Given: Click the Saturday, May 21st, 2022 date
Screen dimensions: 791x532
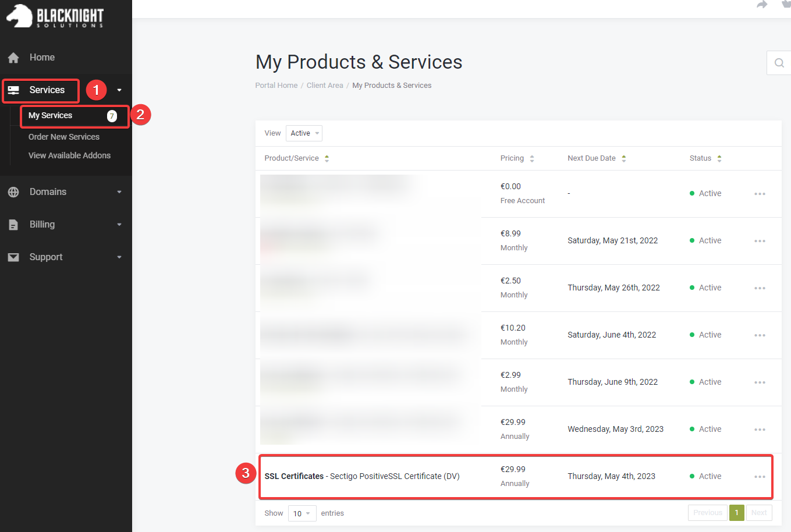Looking at the screenshot, I should (x=613, y=240).
